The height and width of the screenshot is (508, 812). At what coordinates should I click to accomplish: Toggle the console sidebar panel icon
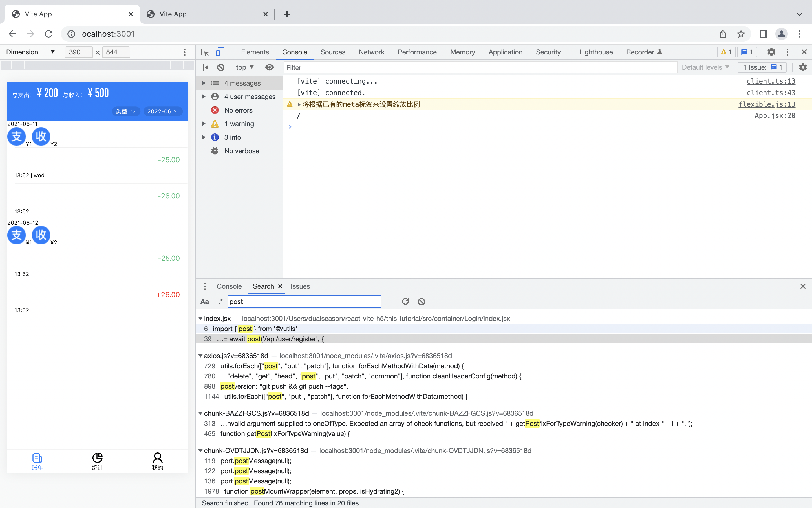pyautogui.click(x=205, y=67)
